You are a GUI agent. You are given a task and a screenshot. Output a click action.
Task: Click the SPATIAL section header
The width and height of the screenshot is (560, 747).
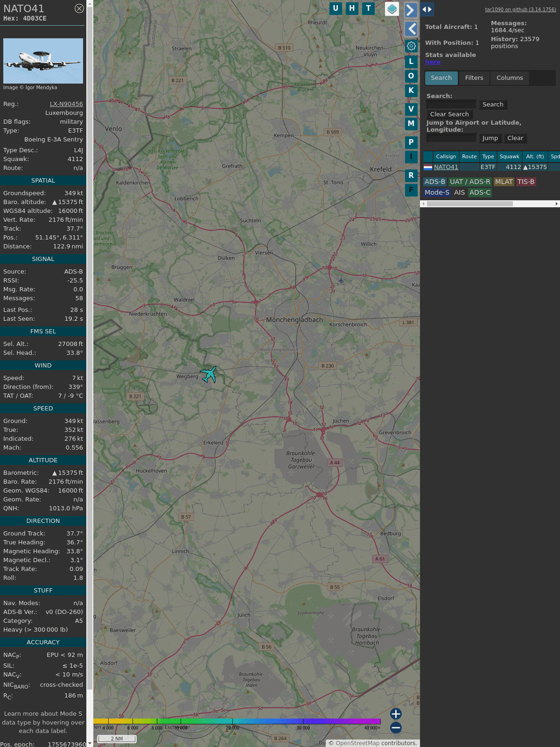(43, 181)
